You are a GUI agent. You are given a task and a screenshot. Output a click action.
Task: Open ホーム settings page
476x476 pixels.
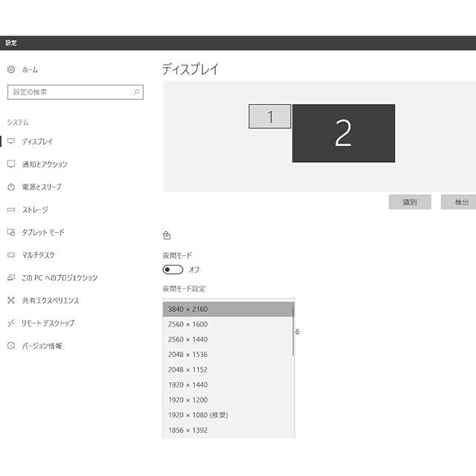click(x=30, y=69)
